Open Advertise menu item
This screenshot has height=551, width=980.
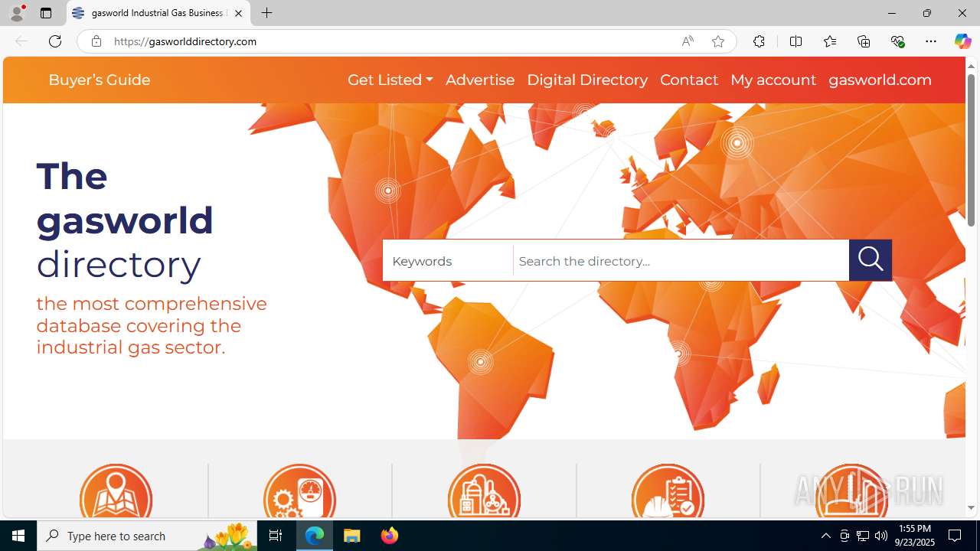point(480,80)
